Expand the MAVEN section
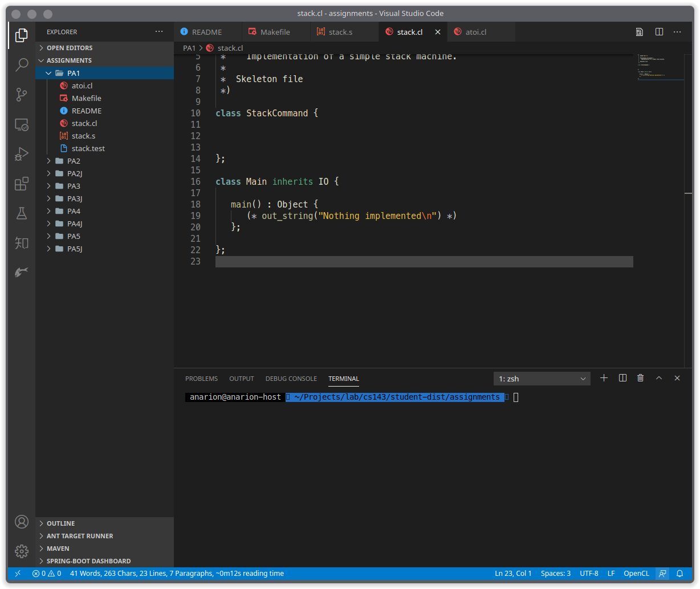 [58, 549]
